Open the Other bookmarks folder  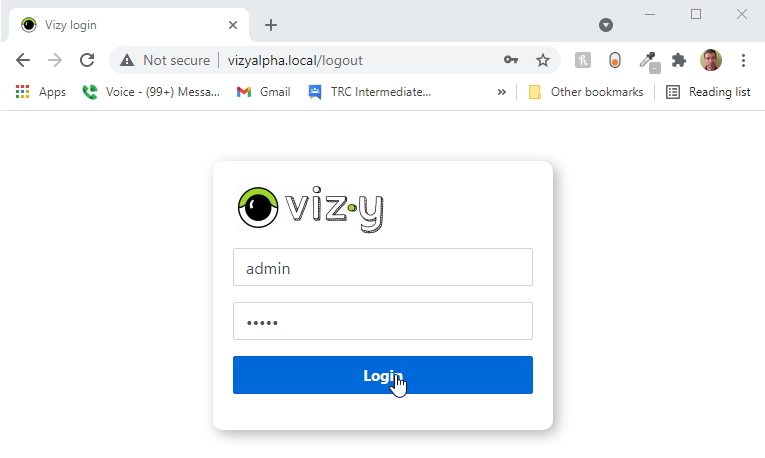click(586, 92)
